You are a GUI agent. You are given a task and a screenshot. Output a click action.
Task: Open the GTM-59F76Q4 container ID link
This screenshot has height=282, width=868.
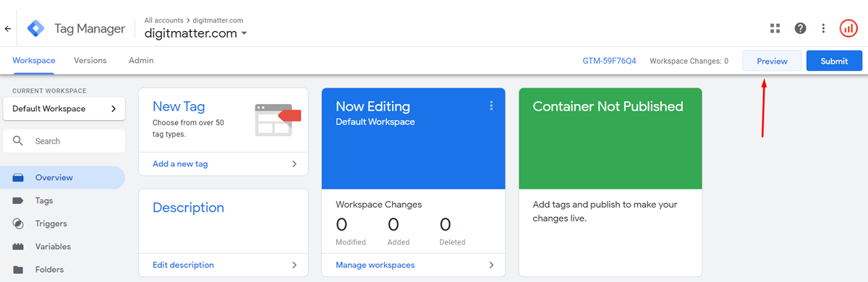pos(609,61)
